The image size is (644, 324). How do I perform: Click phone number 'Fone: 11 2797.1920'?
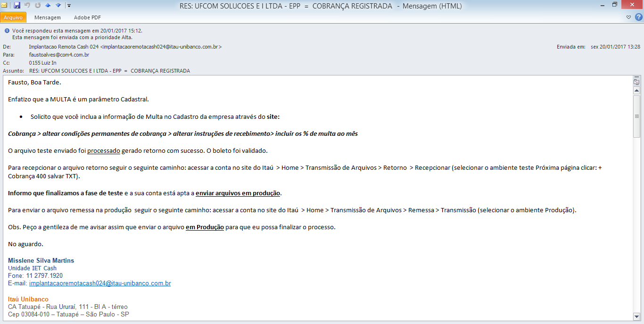click(35, 276)
